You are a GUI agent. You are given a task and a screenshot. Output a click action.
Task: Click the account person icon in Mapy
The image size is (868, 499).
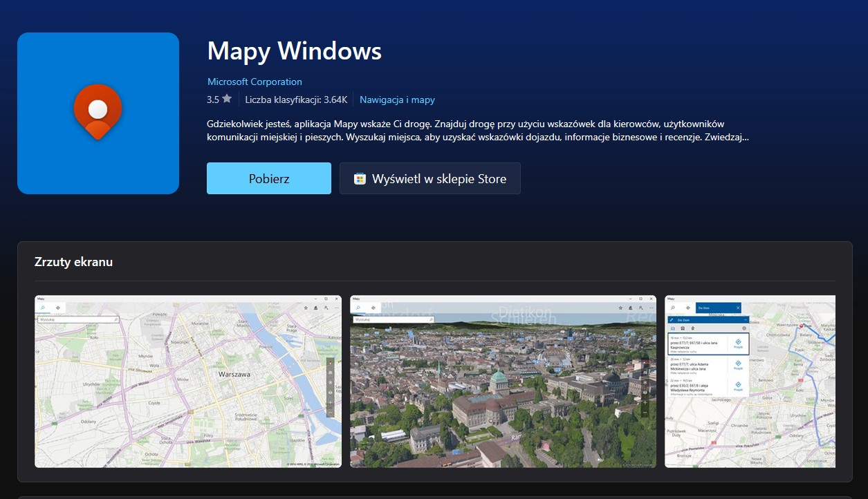click(325, 308)
